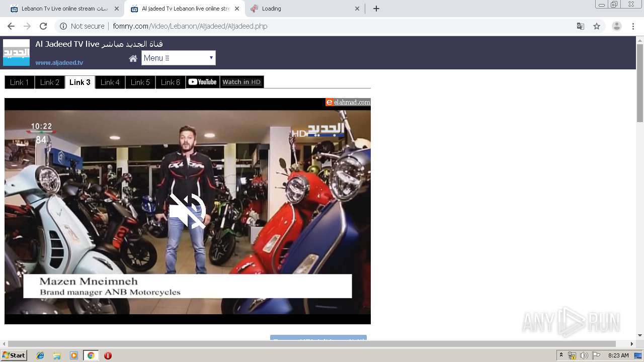
Task: Click the home icon beside Menu
Action: [133, 58]
